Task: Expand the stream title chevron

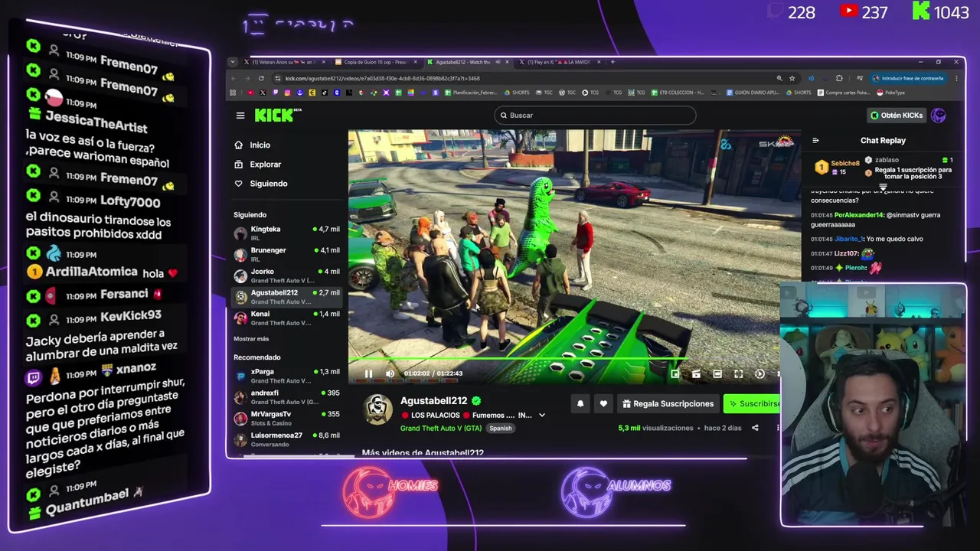Action: tap(542, 416)
